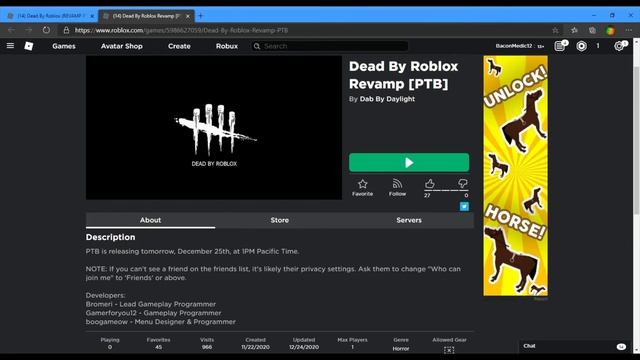Click the Roblox logo home icon
This screenshot has height=360, width=640.
click(x=29, y=46)
